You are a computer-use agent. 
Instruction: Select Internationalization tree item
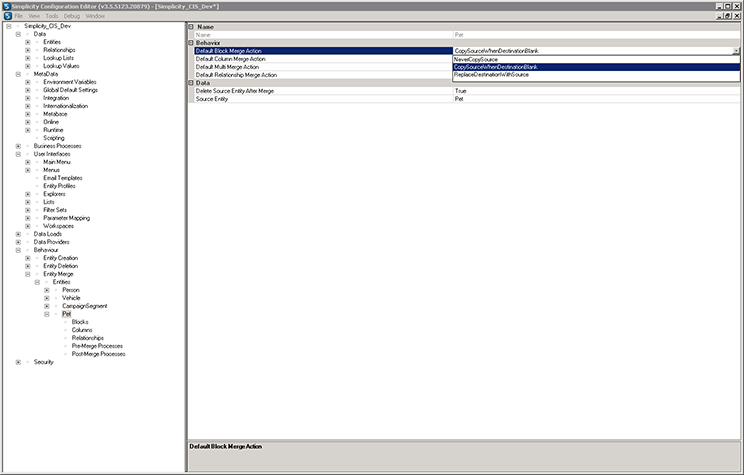coord(65,106)
